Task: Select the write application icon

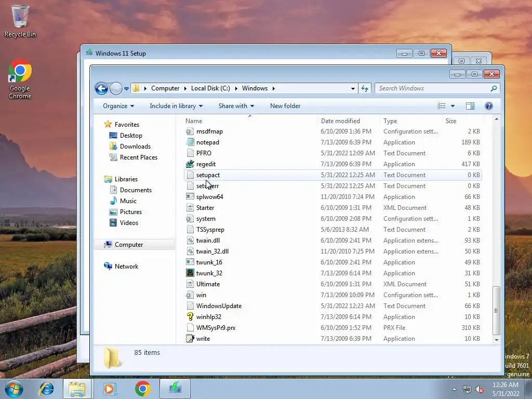Action: point(190,338)
